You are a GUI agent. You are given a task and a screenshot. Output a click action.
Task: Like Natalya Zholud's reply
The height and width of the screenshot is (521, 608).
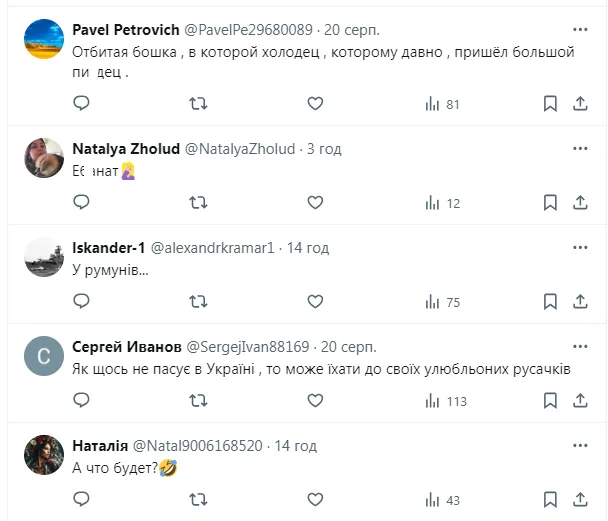pyautogui.click(x=315, y=202)
